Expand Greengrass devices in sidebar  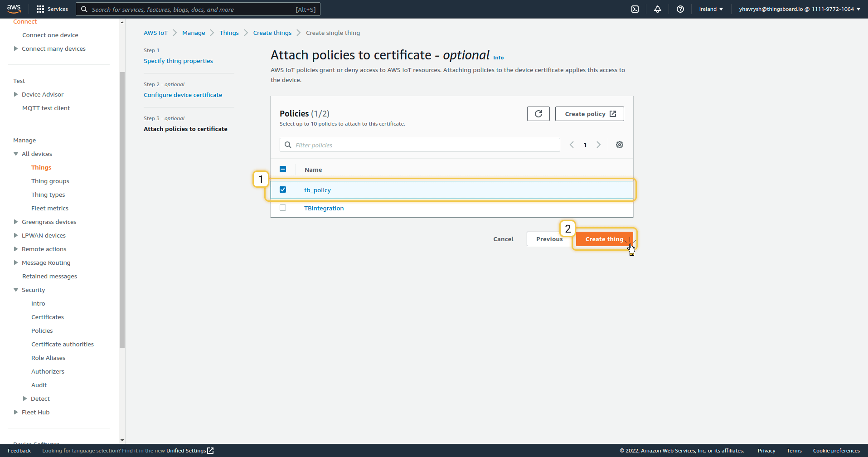click(16, 222)
